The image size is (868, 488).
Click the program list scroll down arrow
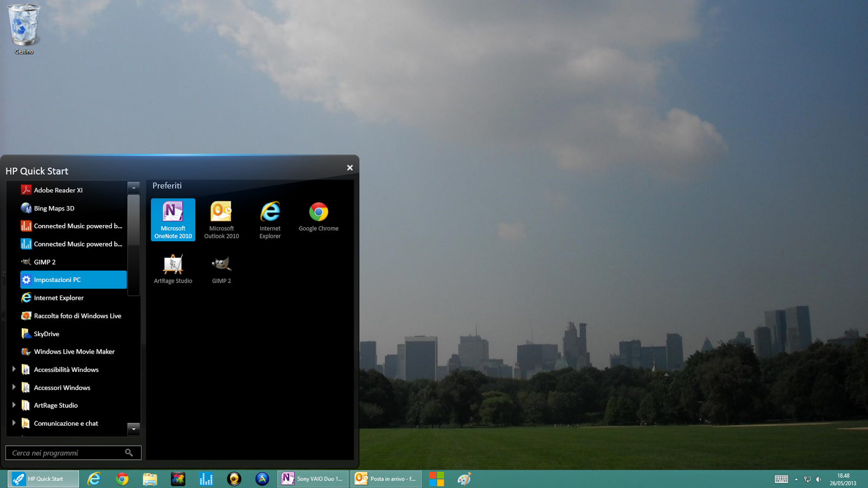pos(133,429)
